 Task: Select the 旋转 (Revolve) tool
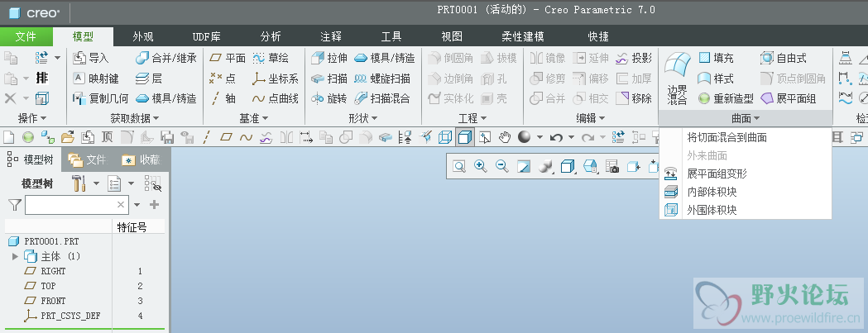(329, 99)
